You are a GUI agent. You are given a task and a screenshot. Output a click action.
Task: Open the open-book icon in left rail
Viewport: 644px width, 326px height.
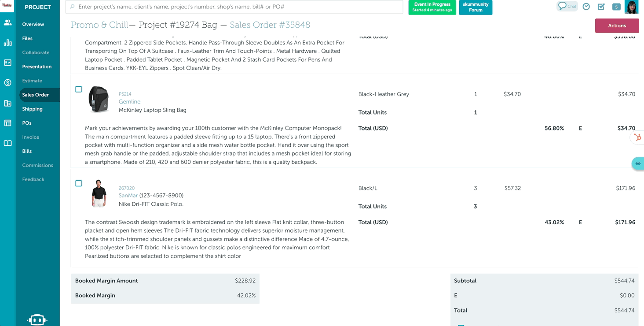tap(7, 143)
